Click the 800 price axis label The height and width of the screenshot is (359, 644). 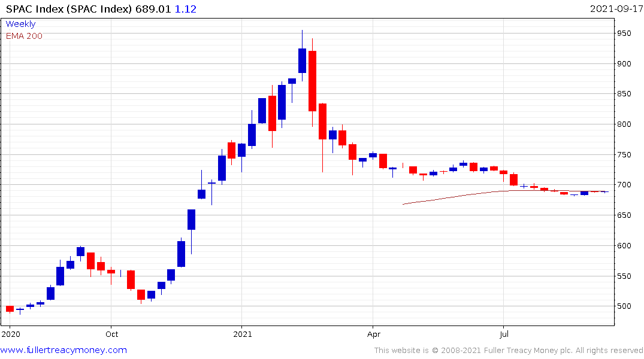click(624, 124)
